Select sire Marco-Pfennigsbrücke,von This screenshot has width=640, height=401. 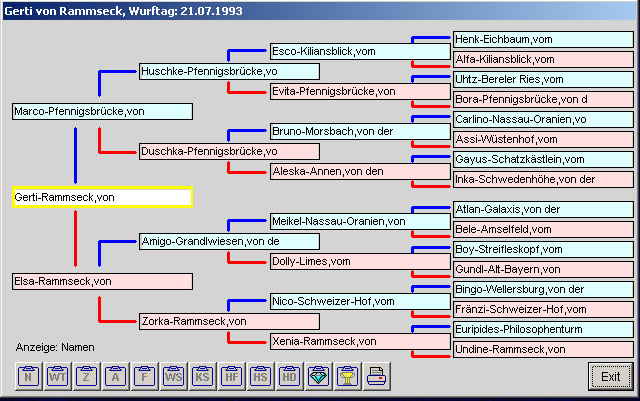click(x=102, y=111)
